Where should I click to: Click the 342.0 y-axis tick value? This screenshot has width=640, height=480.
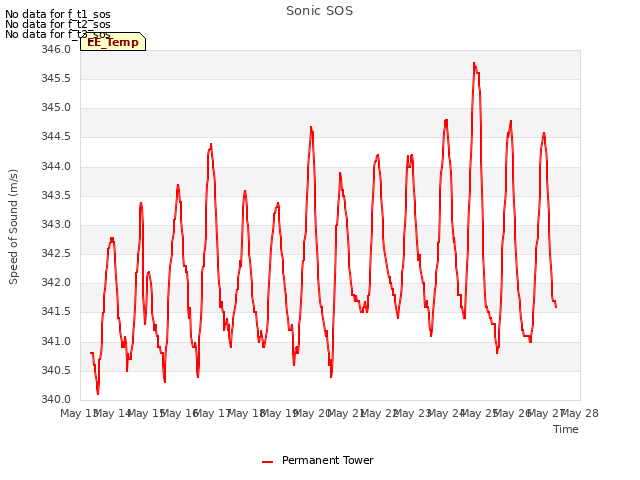56,282
